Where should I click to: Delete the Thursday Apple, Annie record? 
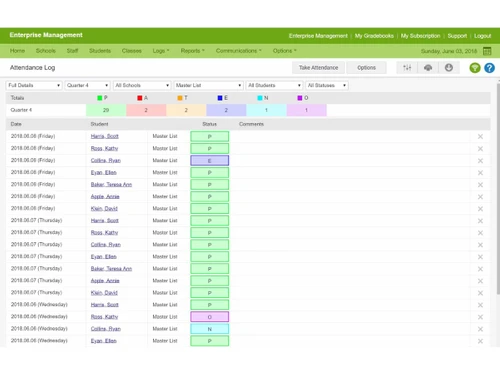coord(480,281)
